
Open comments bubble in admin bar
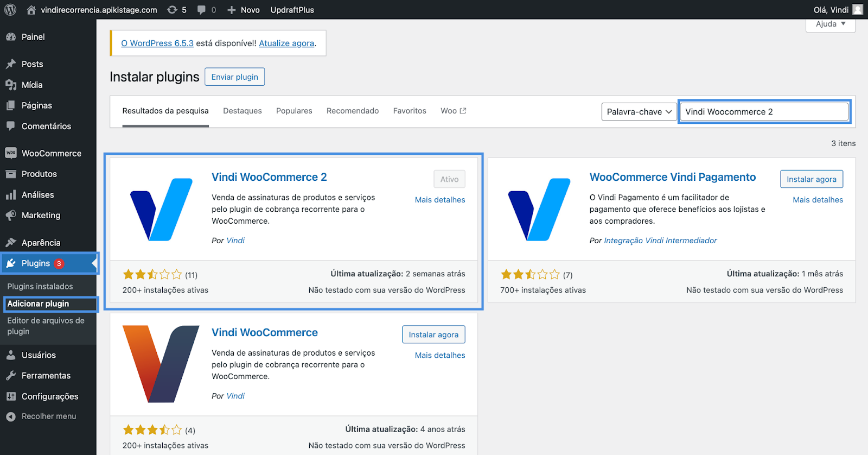(202, 10)
